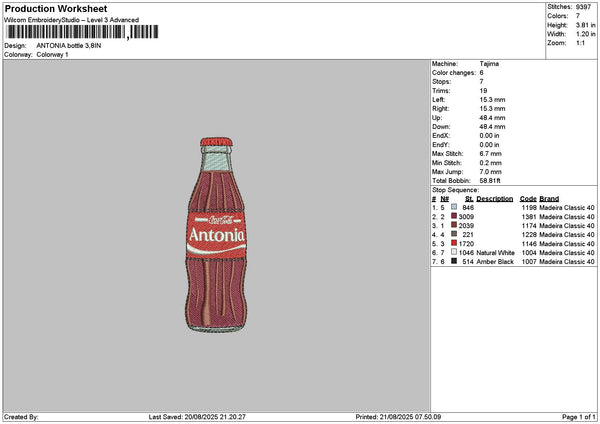Click the Up value 48.4 mm
Screen dimensions: 600x424
point(492,118)
